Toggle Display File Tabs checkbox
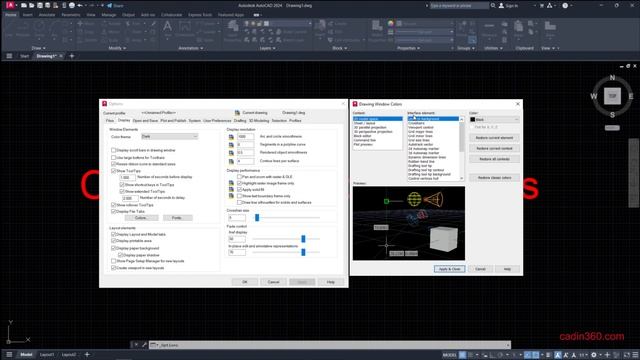This screenshot has width=640, height=360. click(x=113, y=211)
